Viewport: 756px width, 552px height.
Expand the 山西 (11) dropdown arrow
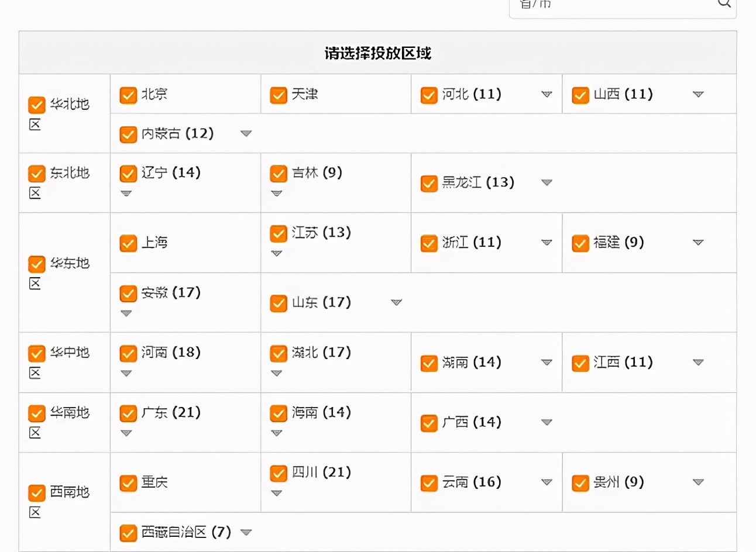pyautogui.click(x=697, y=94)
